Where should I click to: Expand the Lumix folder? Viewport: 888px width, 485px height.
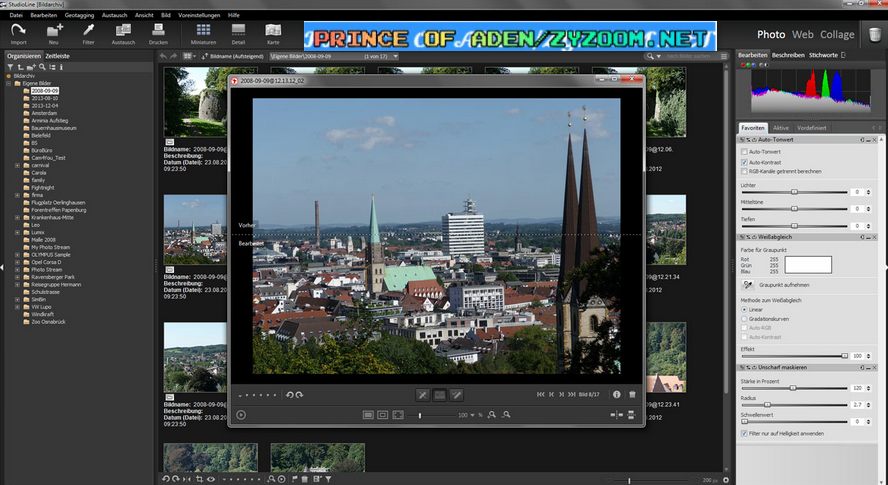18,232
